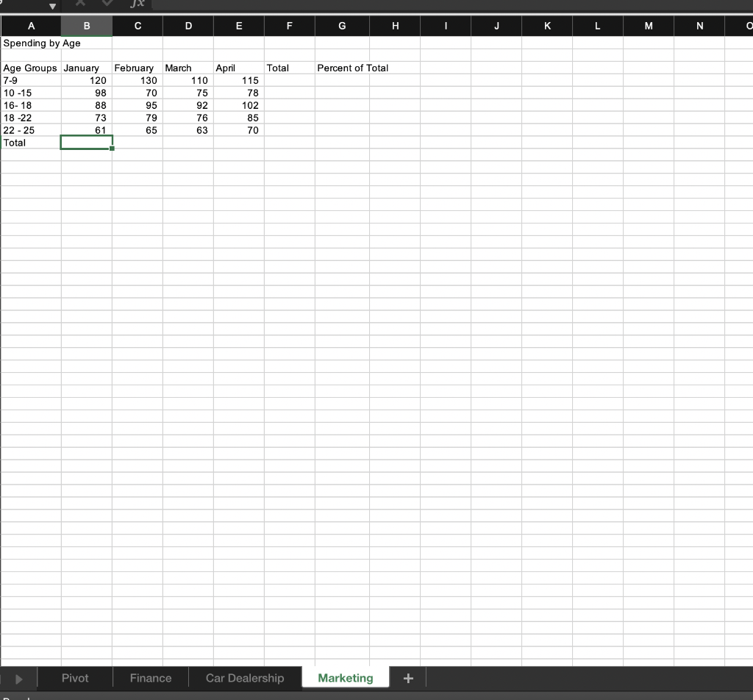Select the 'January' column heading cell

(87, 68)
